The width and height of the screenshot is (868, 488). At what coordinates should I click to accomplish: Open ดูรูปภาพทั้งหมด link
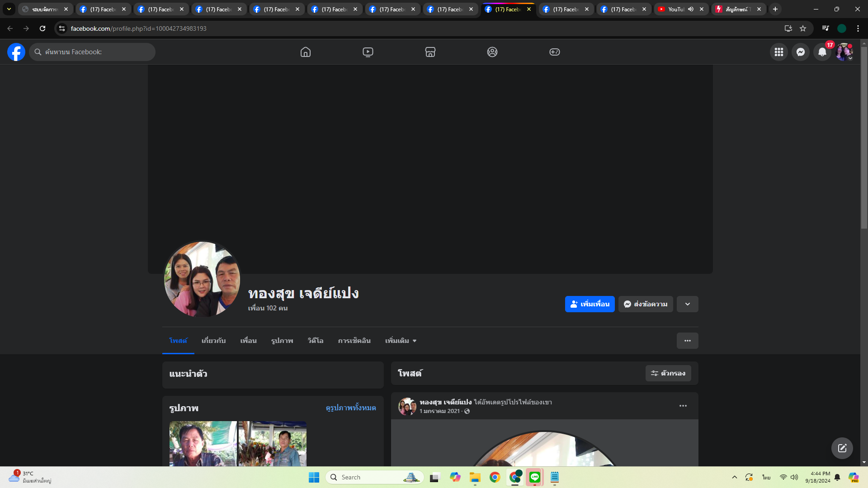click(351, 408)
